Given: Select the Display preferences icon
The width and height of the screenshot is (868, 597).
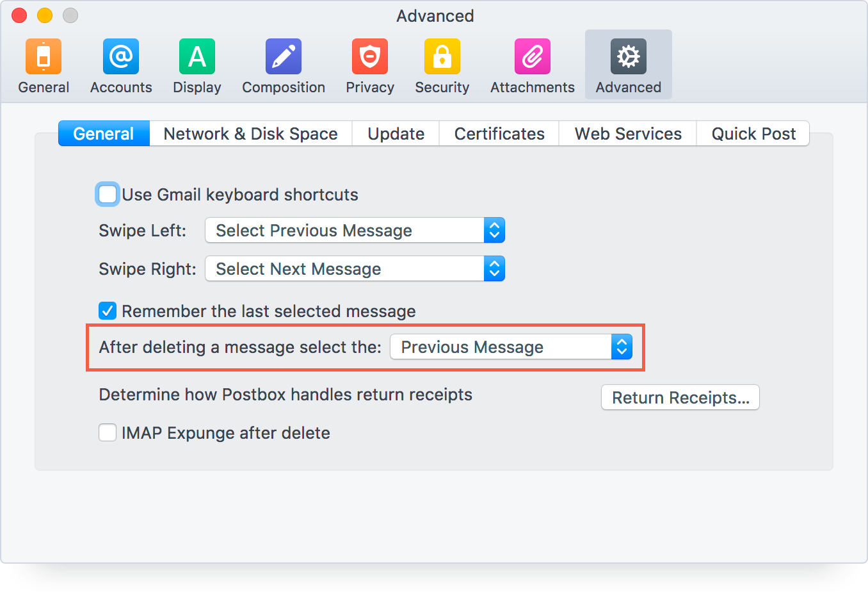Looking at the screenshot, I should pyautogui.click(x=197, y=57).
